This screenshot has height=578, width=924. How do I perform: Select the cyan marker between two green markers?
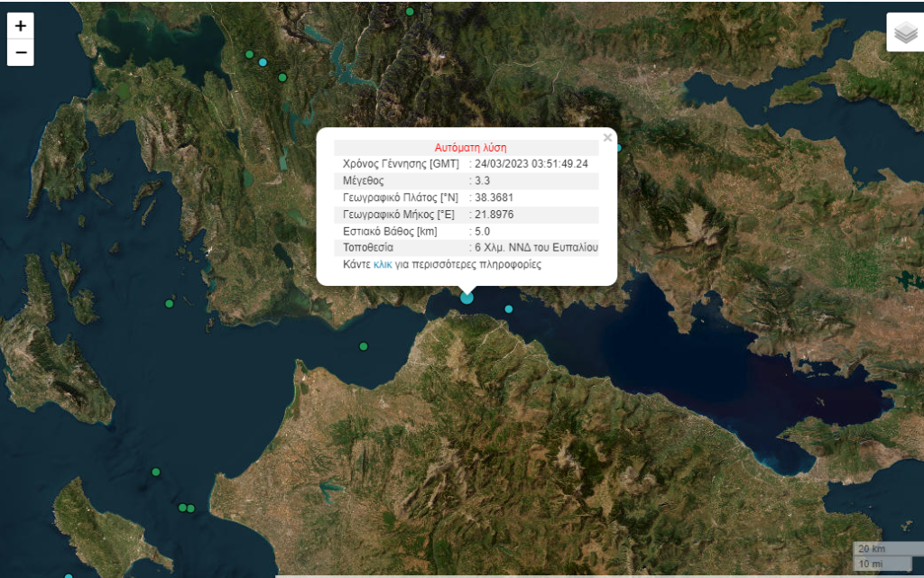point(263,62)
